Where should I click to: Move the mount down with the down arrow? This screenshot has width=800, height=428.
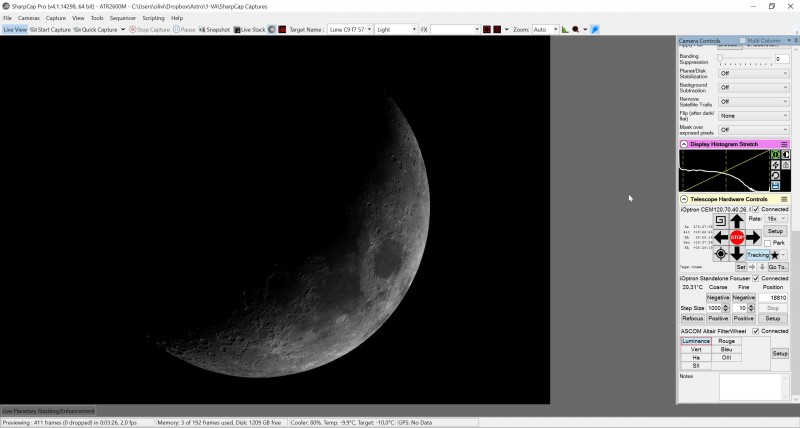pyautogui.click(x=737, y=254)
